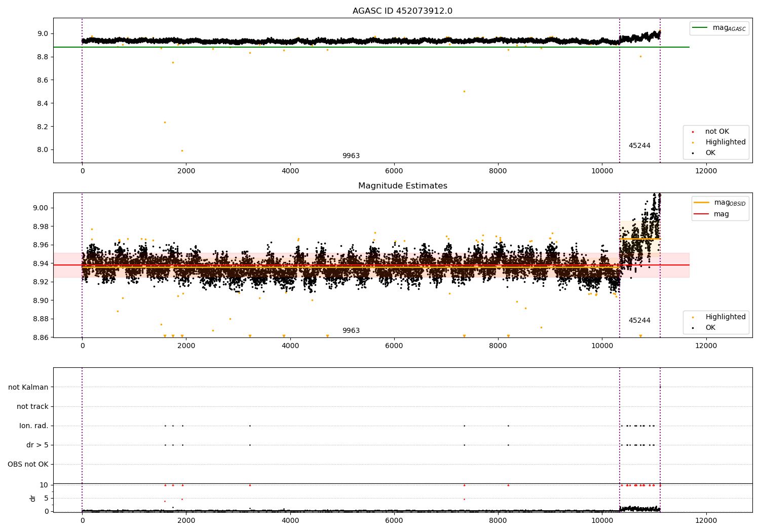
Task: Click the 45244 label in Magnitude Estimates plot
Action: pos(639,320)
